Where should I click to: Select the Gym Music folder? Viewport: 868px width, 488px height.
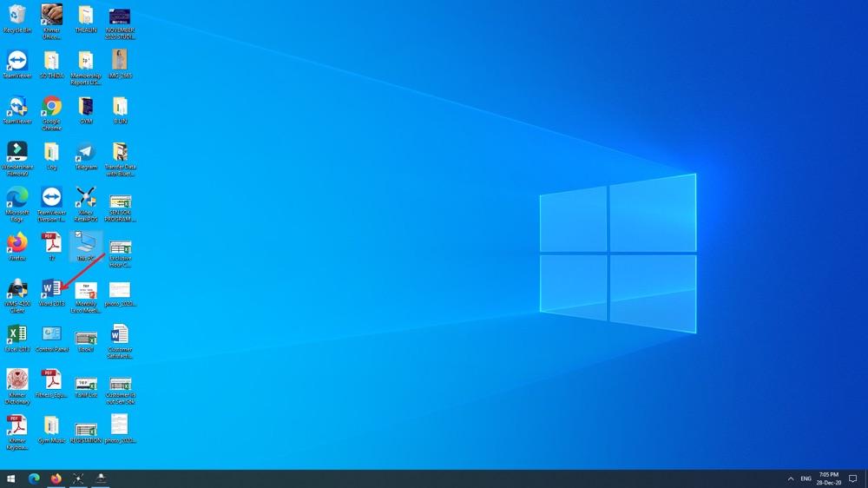51,425
